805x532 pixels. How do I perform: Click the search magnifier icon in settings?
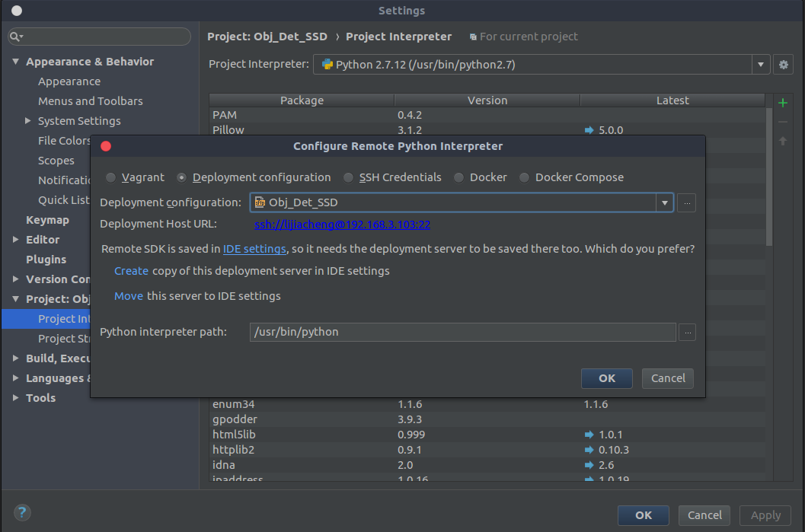tap(16, 37)
